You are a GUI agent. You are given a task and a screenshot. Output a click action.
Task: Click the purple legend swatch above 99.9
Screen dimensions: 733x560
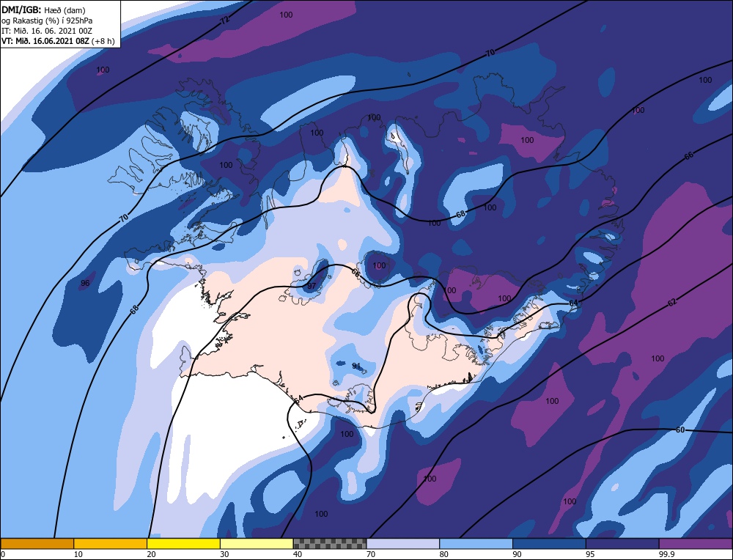tap(696, 543)
